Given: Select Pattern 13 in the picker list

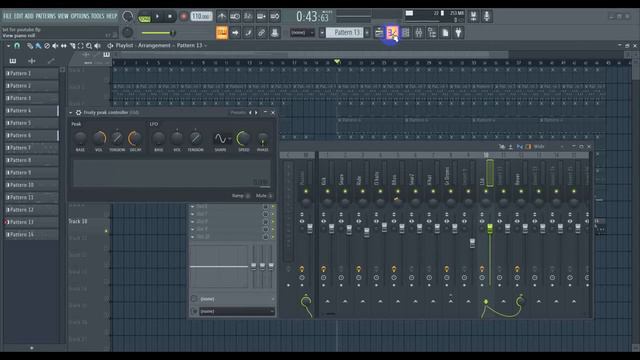Looking at the screenshot, I should click(x=31, y=222).
